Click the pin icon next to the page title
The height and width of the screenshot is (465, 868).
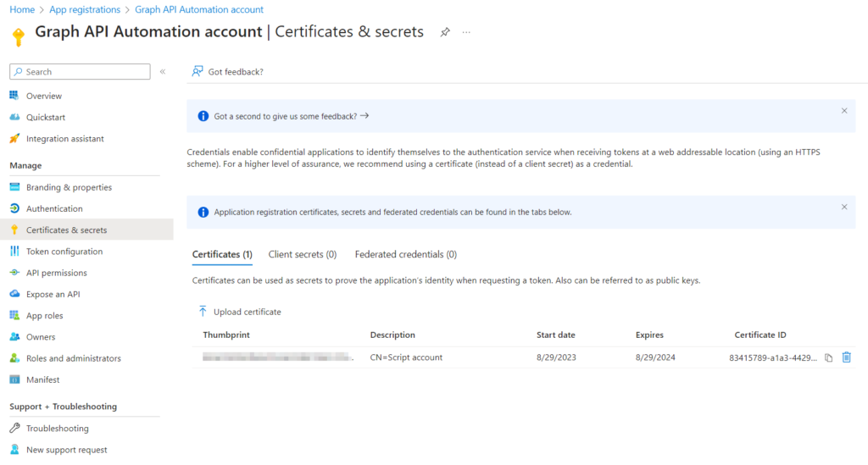[445, 32]
